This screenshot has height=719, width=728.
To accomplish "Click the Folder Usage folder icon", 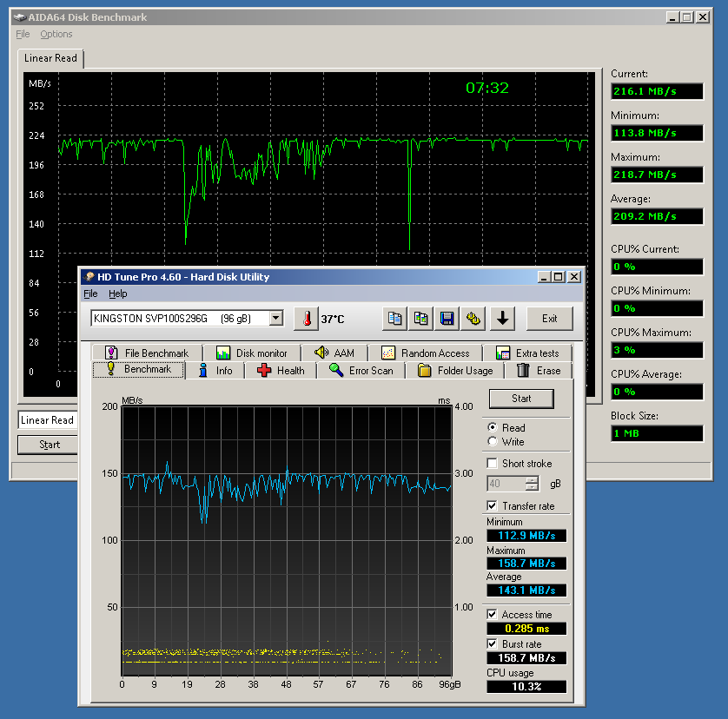I will [x=424, y=371].
